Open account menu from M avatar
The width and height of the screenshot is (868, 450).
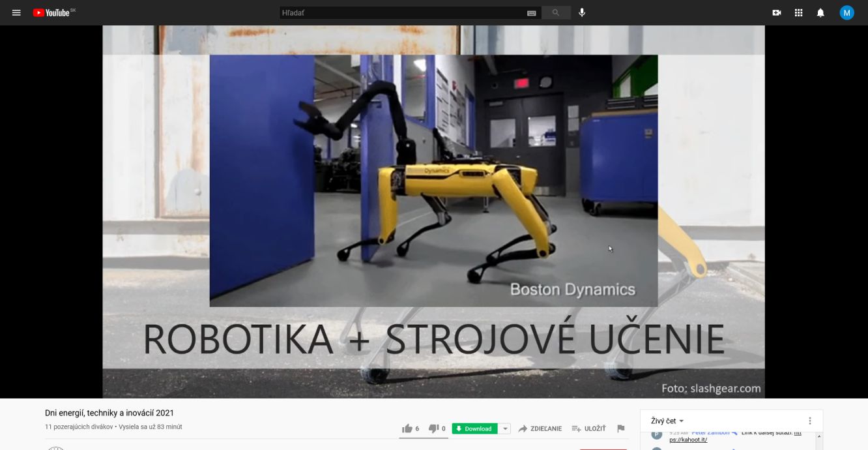(x=846, y=12)
